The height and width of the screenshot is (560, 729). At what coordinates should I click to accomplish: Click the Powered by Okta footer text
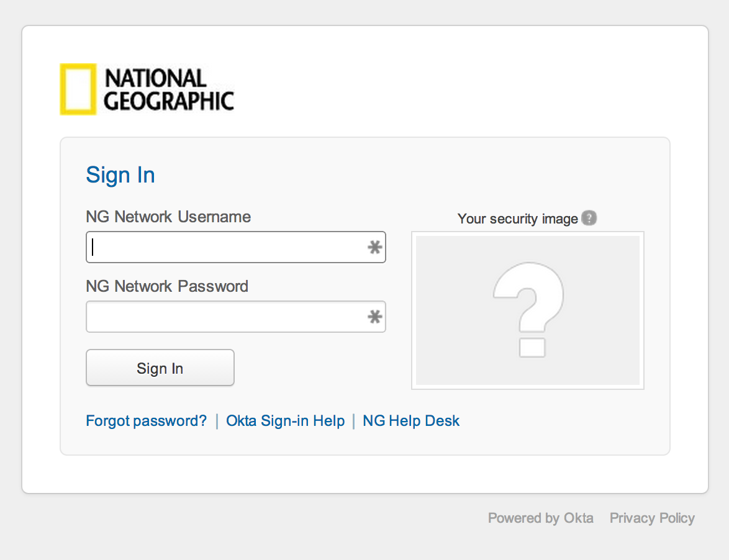pyautogui.click(x=541, y=518)
